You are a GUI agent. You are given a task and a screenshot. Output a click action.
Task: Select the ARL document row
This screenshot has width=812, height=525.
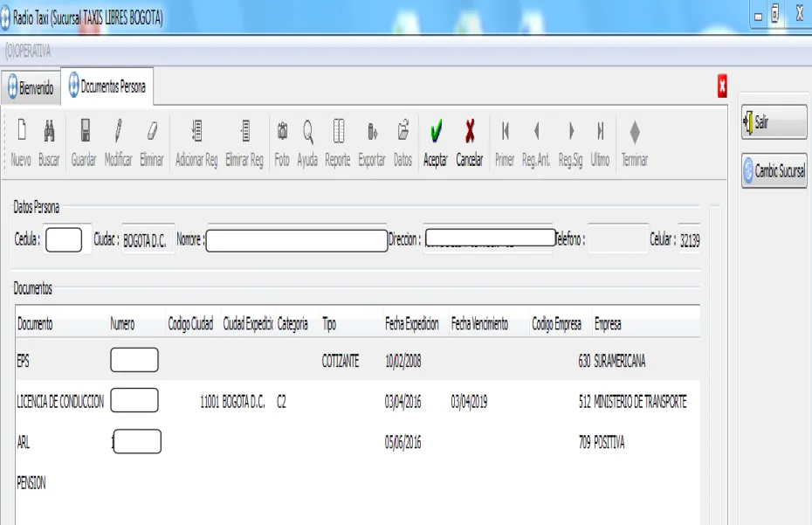pos(358,442)
